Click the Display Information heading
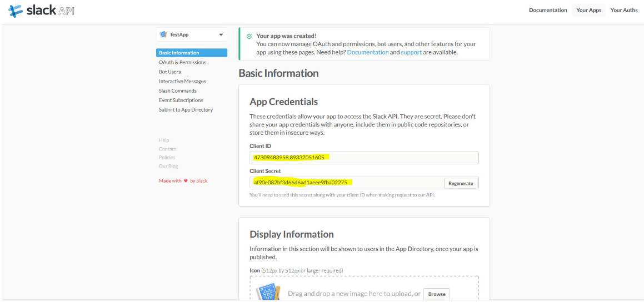 (x=292, y=234)
